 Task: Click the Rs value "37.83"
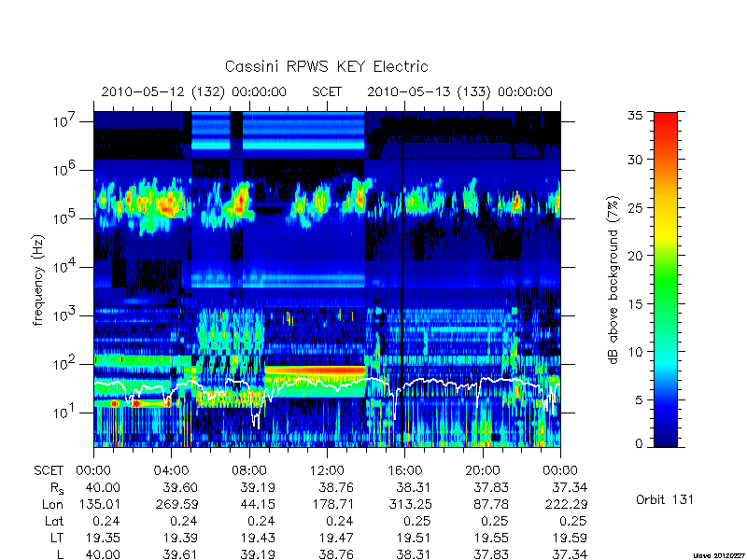coord(492,487)
